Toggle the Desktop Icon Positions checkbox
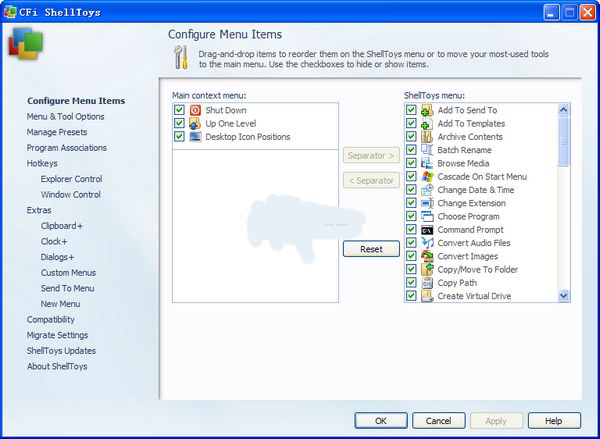The image size is (600, 439). tap(179, 137)
